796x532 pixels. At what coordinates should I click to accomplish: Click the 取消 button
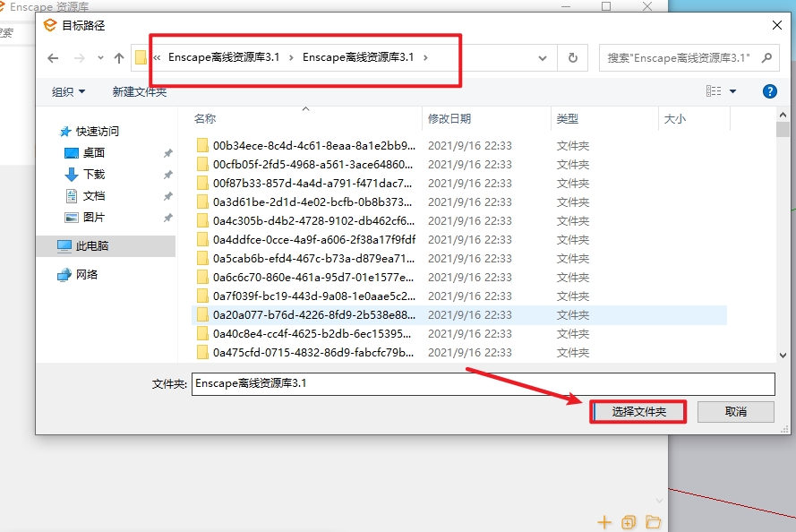click(736, 412)
